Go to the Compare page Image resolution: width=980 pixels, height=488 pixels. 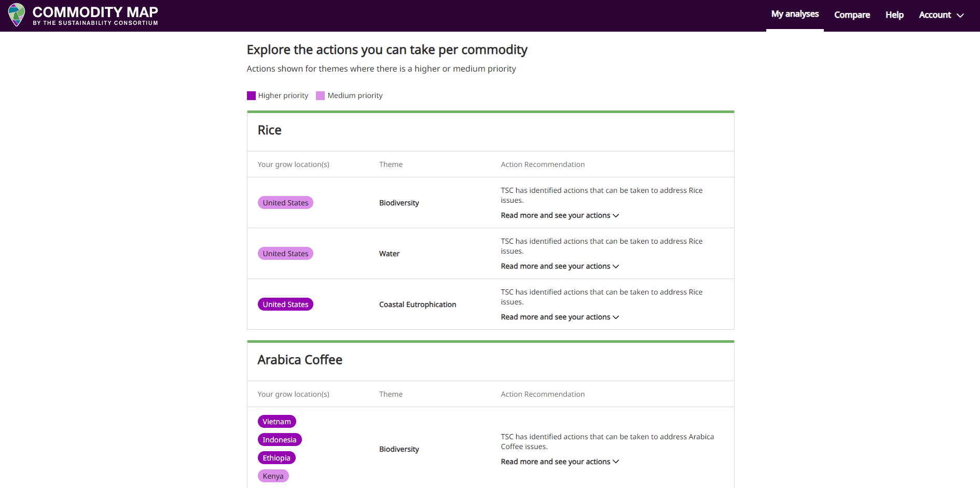click(x=852, y=15)
